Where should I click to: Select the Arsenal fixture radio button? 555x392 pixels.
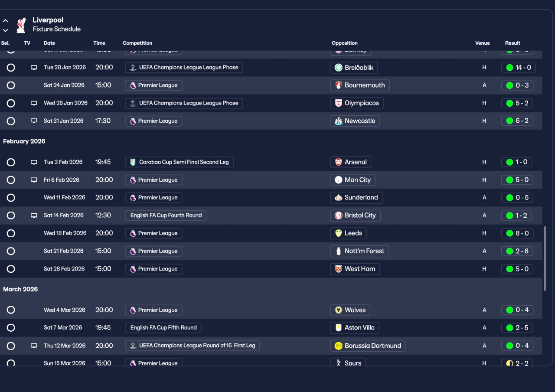(x=11, y=162)
